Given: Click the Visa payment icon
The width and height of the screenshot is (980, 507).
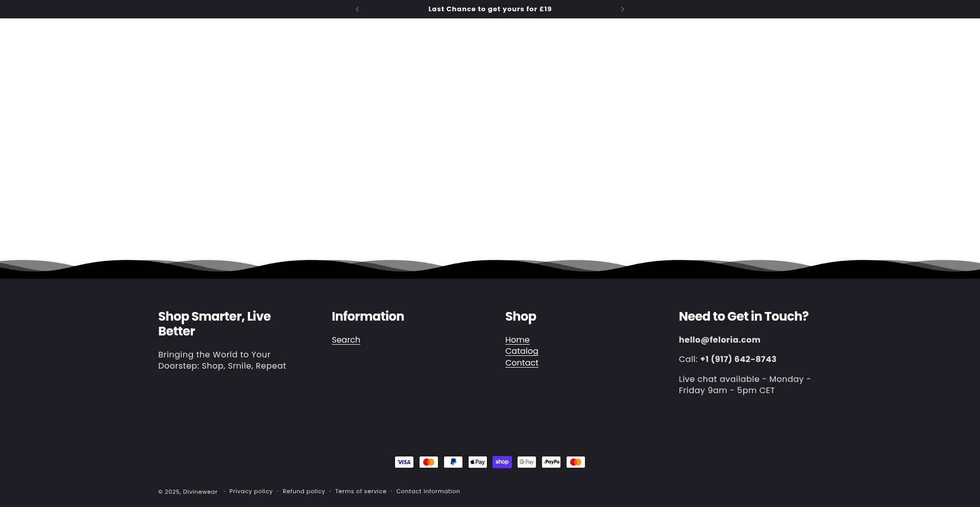Looking at the screenshot, I should pyautogui.click(x=404, y=462).
